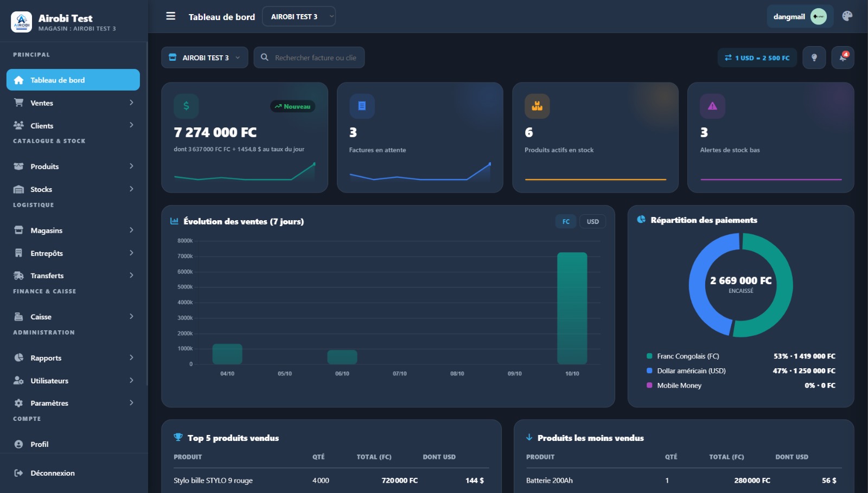Open the AIROBI TEST 3 header dropdown
The height and width of the screenshot is (493, 868).
click(x=299, y=16)
